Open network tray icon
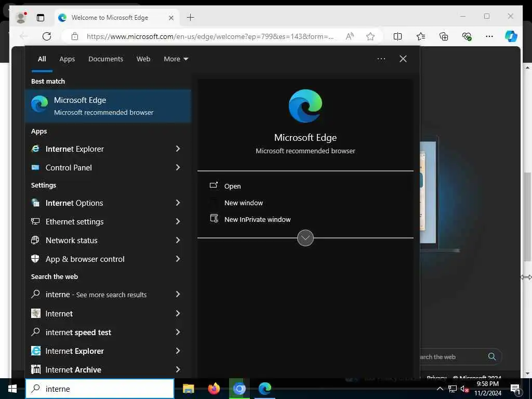The width and height of the screenshot is (532, 399). [453, 389]
